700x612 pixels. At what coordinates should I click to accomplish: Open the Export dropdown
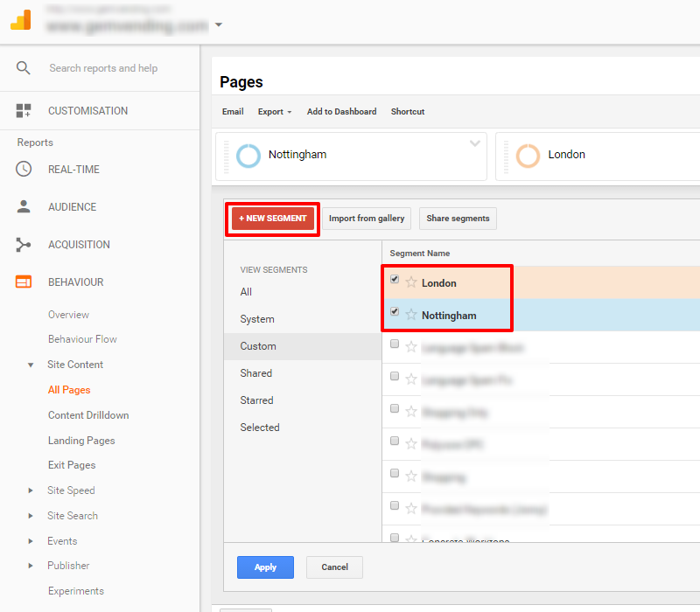point(274,111)
